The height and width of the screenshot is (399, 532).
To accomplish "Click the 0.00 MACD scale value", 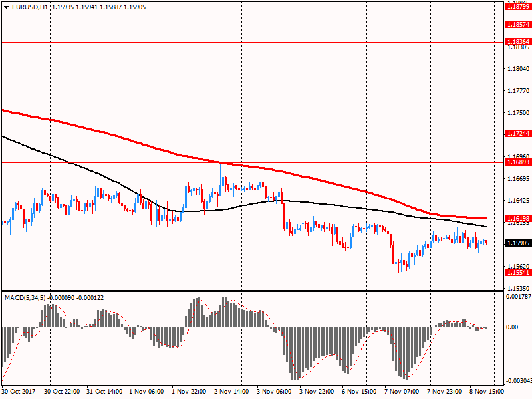I will 512,327.
